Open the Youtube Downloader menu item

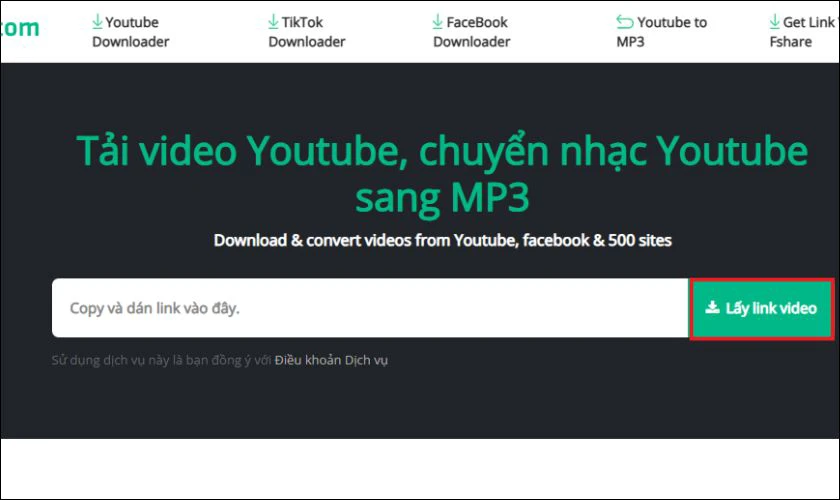(x=130, y=32)
